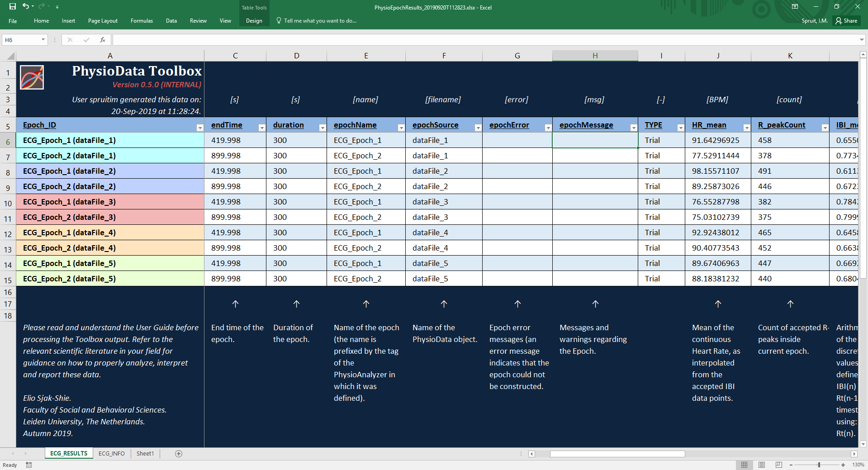Viewport: 868px width, 470px height.
Task: Open TYPE column filter dropdown
Action: click(681, 128)
